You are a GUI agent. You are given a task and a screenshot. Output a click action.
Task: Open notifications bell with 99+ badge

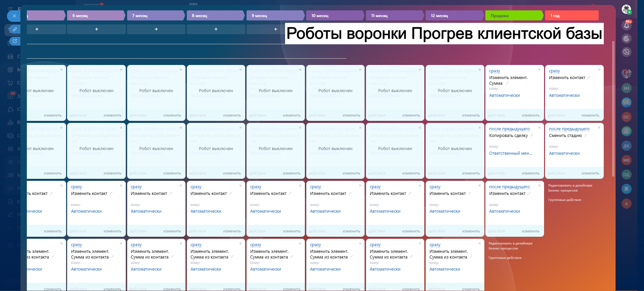click(626, 25)
